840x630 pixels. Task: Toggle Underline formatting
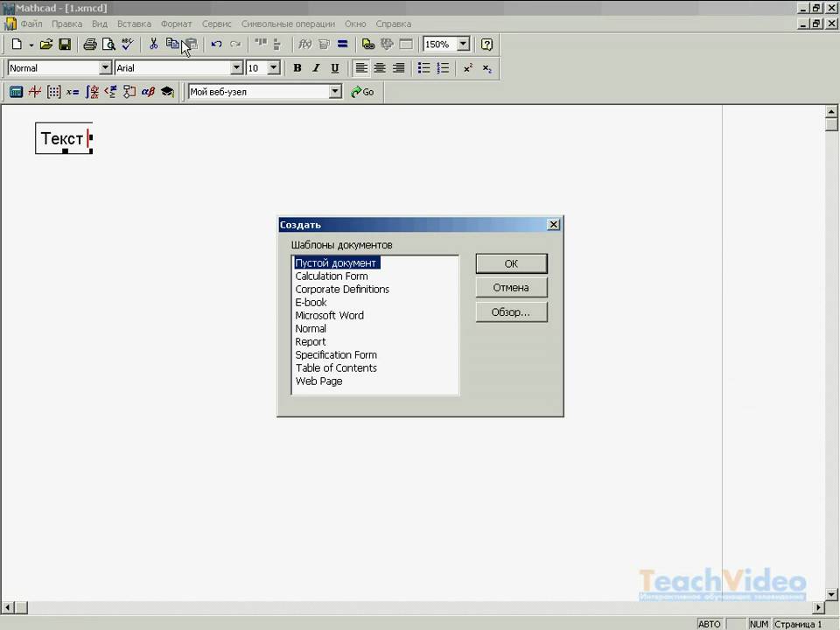pos(335,68)
